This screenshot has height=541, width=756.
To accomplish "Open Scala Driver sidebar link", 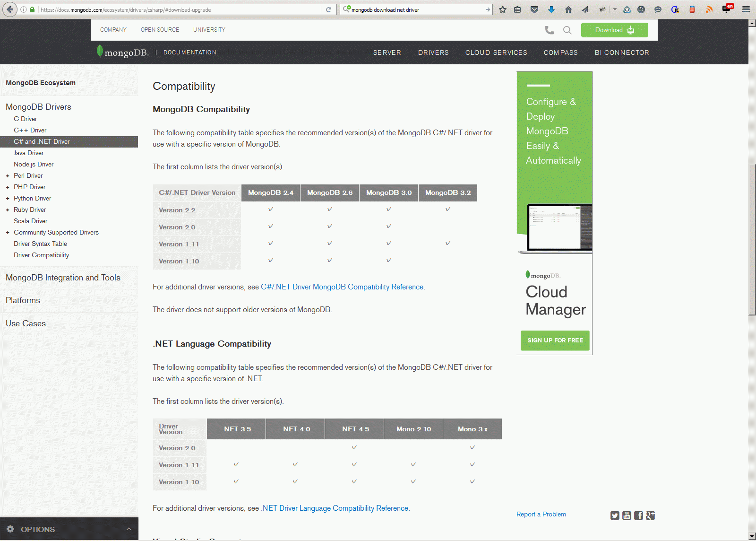I will pos(31,221).
